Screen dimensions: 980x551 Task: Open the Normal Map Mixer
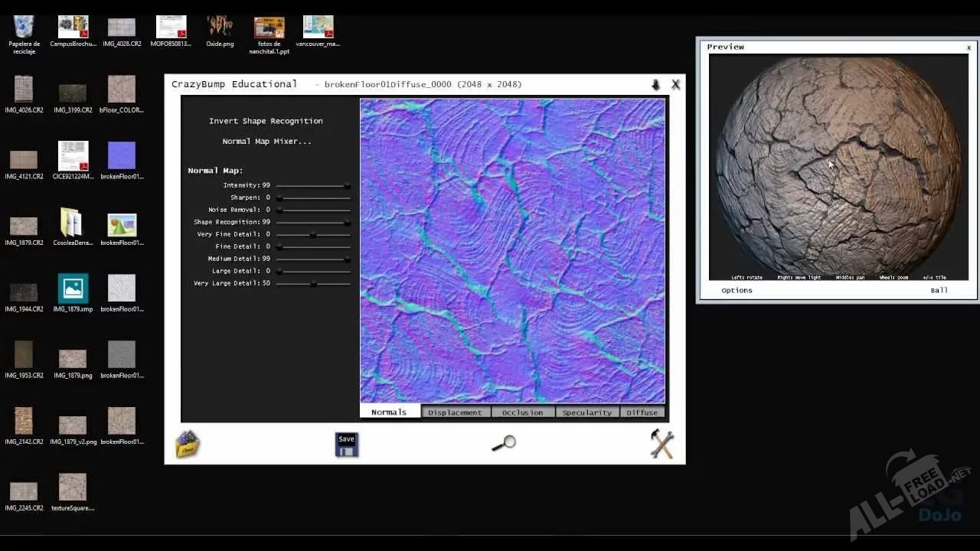click(x=266, y=142)
